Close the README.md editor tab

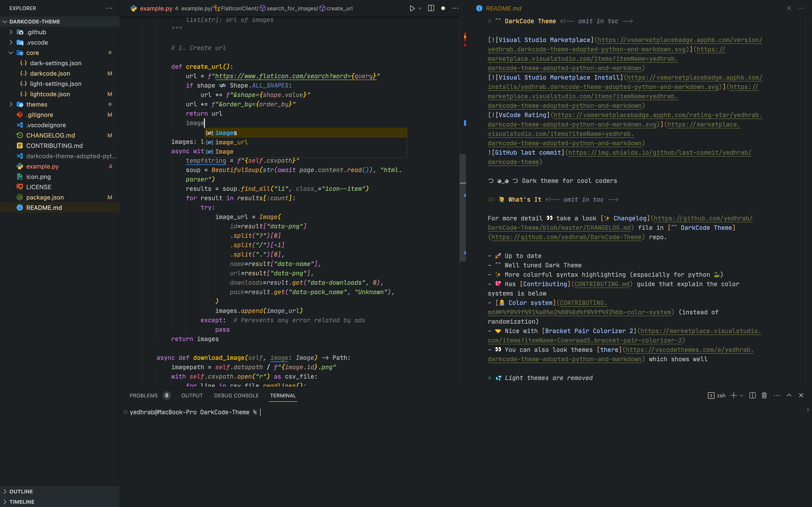click(x=789, y=8)
